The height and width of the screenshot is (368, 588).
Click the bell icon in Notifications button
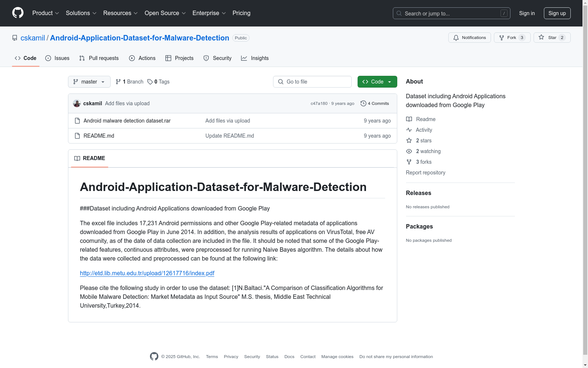pos(456,38)
